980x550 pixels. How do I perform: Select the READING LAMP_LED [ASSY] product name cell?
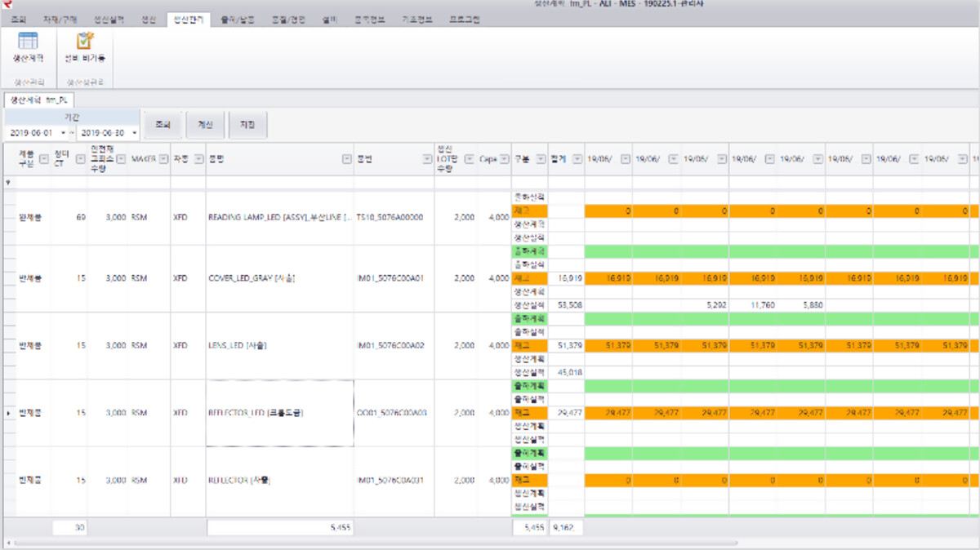tap(280, 218)
